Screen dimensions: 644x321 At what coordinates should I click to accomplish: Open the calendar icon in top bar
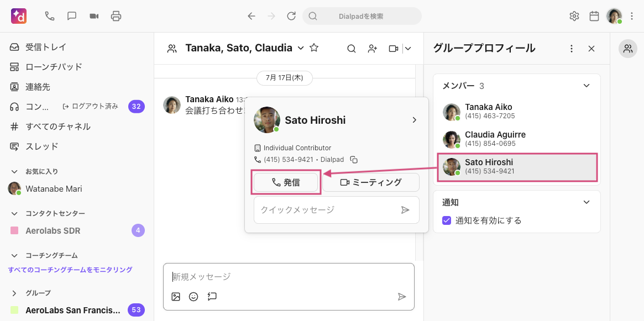pos(594,16)
